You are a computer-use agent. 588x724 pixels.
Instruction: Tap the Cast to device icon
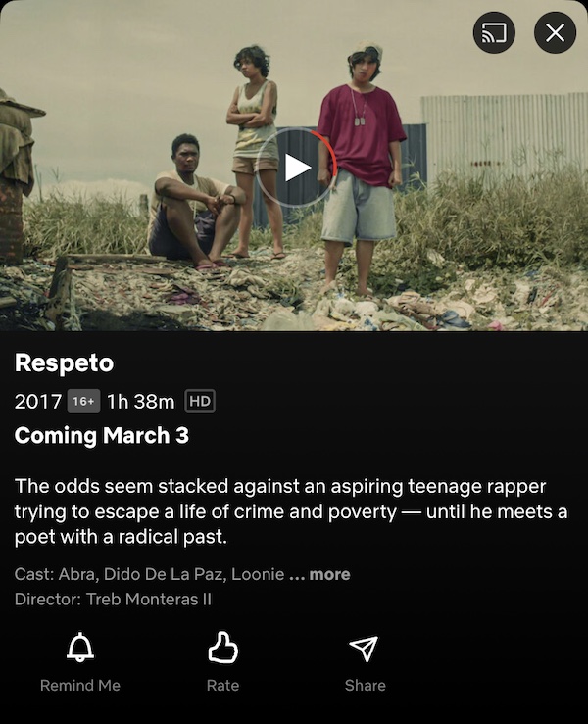pyautogui.click(x=494, y=32)
